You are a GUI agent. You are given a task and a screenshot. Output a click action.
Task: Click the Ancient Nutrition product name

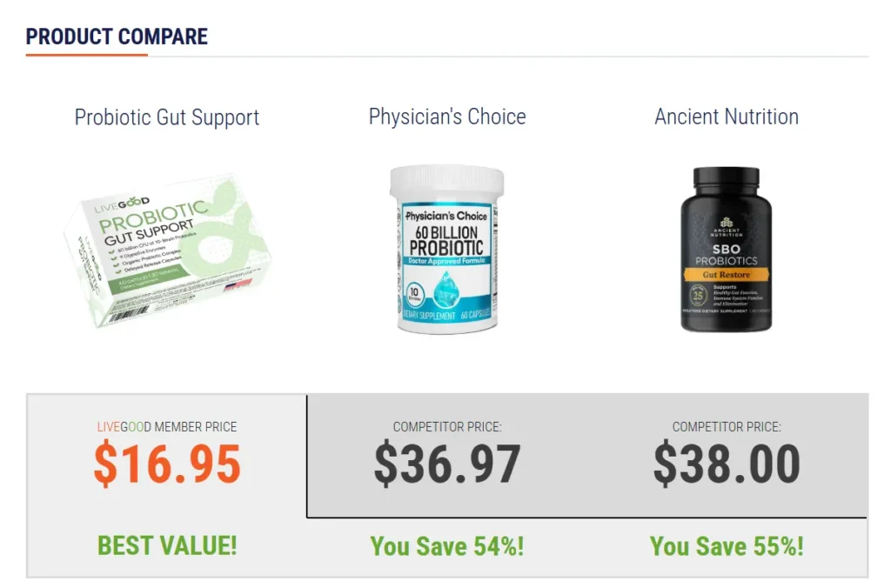click(x=727, y=117)
